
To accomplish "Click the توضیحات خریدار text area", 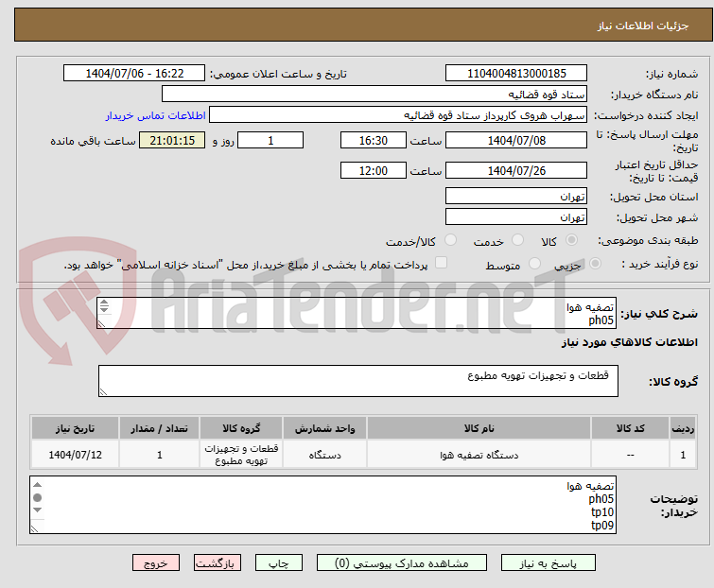I will [322, 505].
